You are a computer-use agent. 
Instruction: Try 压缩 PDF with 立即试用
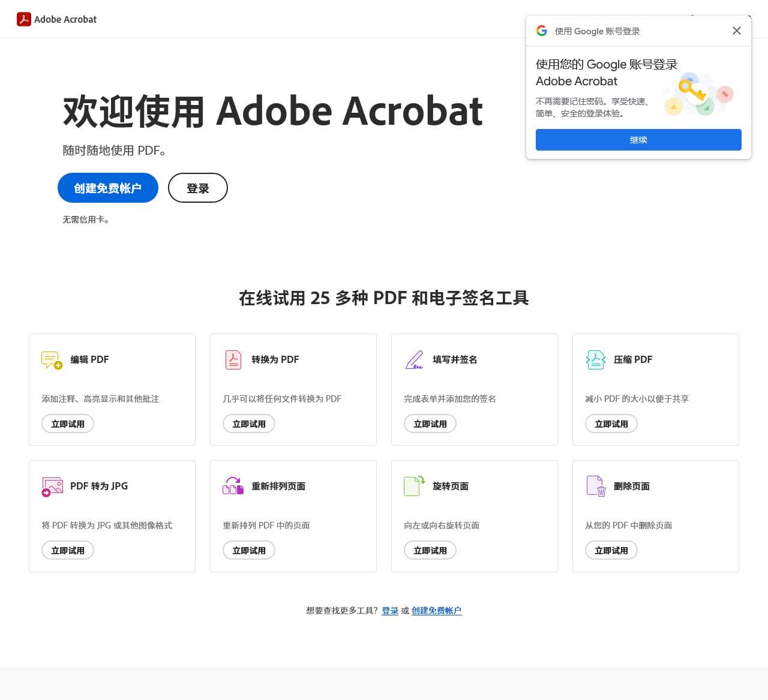click(611, 423)
